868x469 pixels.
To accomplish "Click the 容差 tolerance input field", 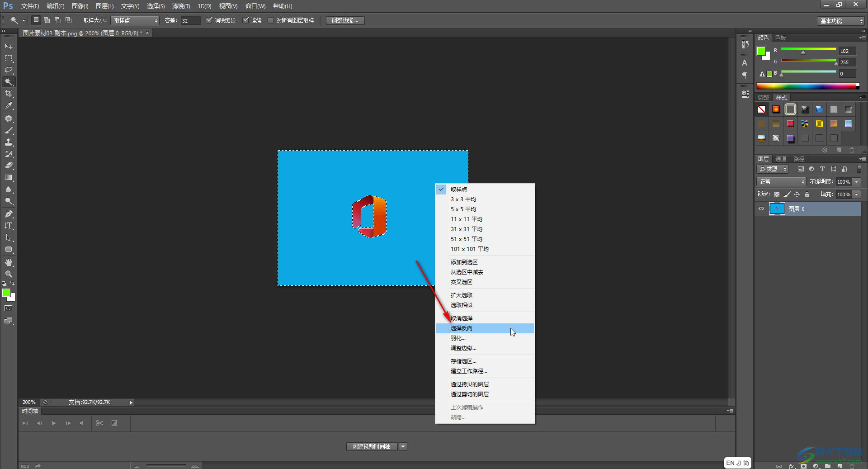I will [191, 20].
